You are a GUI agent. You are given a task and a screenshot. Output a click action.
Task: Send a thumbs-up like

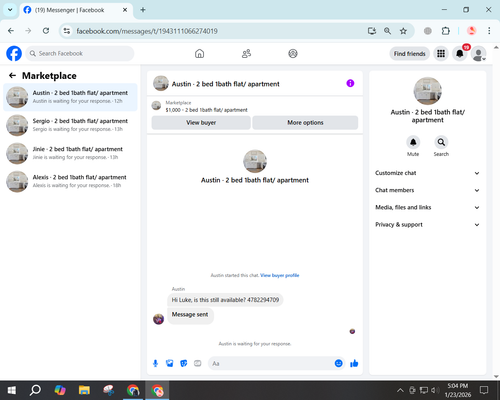(x=354, y=363)
